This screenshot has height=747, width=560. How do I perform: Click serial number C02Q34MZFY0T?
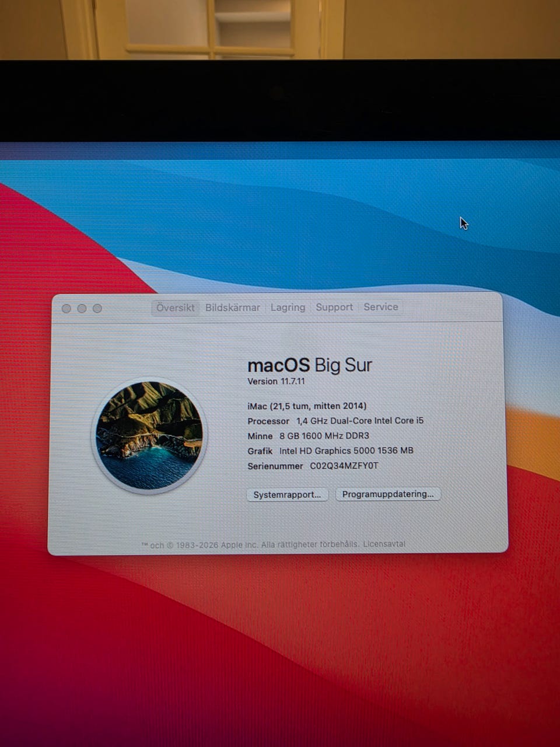pyautogui.click(x=344, y=466)
